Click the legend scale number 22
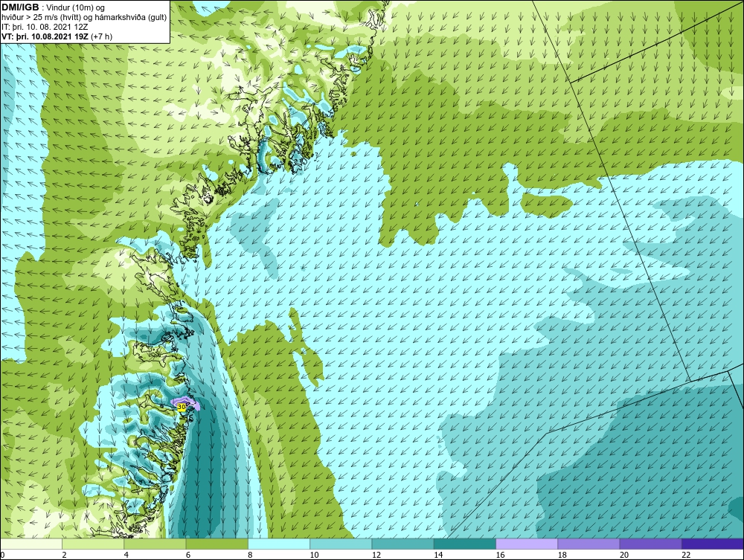This screenshot has width=744, height=560. click(686, 555)
